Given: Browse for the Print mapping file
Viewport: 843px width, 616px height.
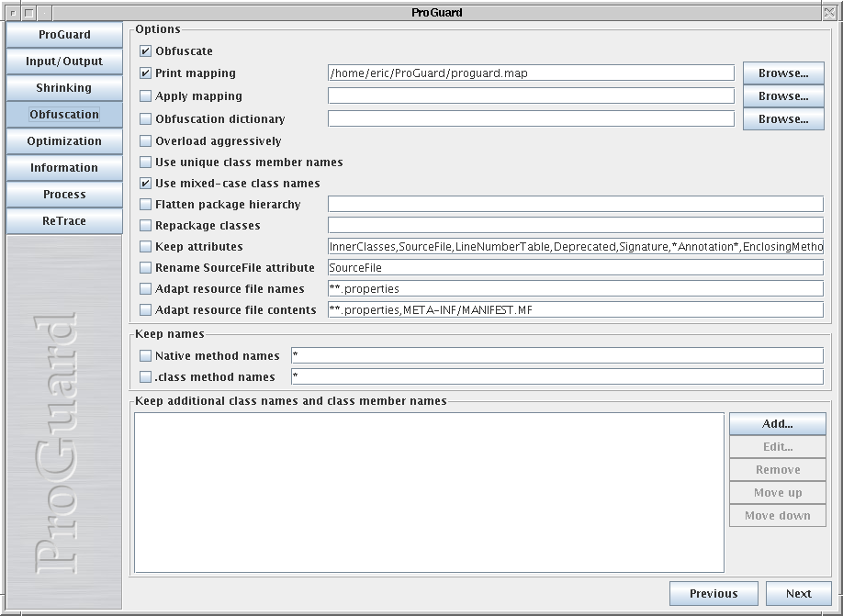Looking at the screenshot, I should [x=782, y=73].
